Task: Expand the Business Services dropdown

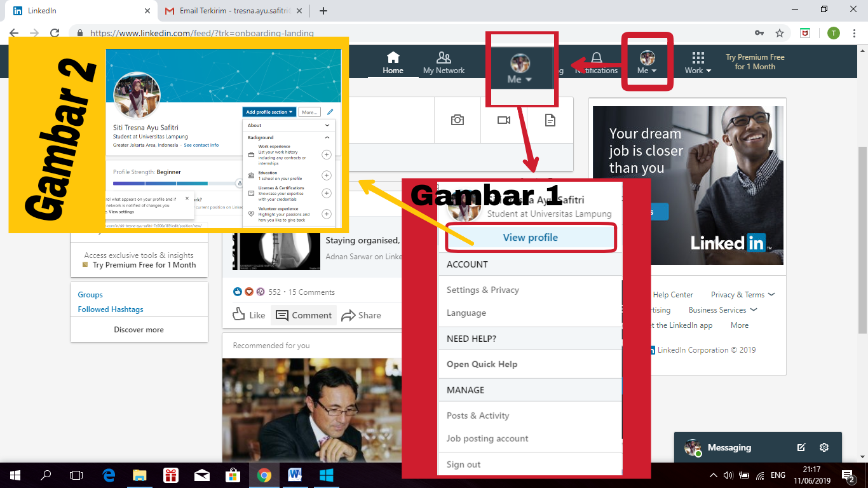Action: pos(722,310)
